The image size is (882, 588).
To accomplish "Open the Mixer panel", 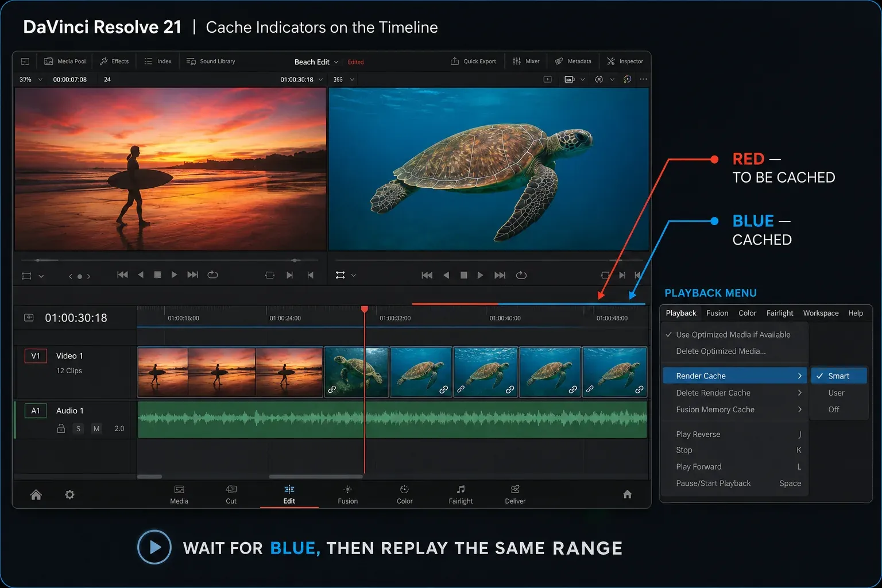I will coord(526,61).
